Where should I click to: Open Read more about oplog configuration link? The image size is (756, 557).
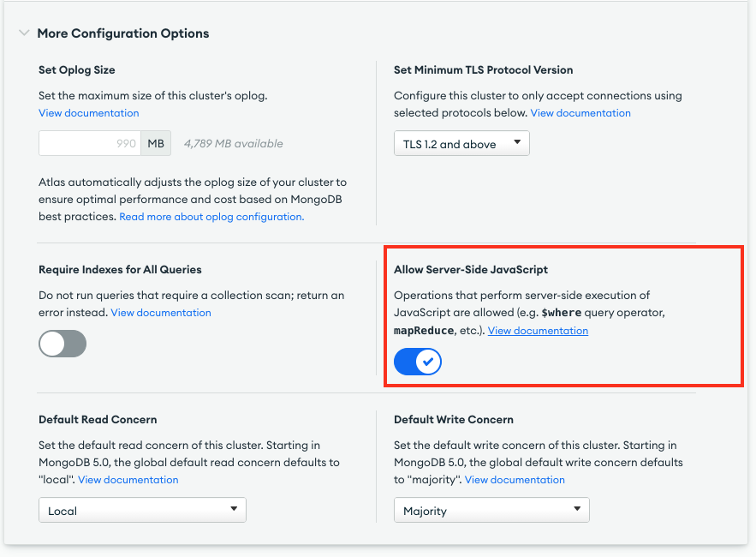(211, 217)
